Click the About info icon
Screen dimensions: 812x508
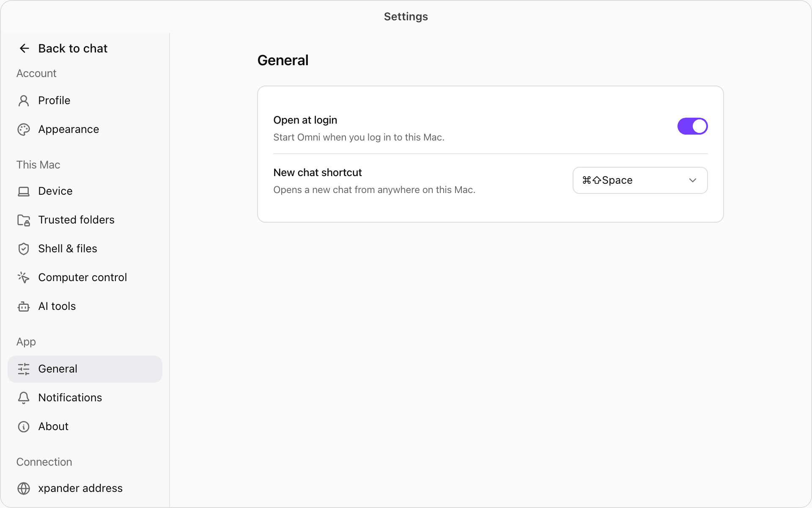pyautogui.click(x=24, y=427)
